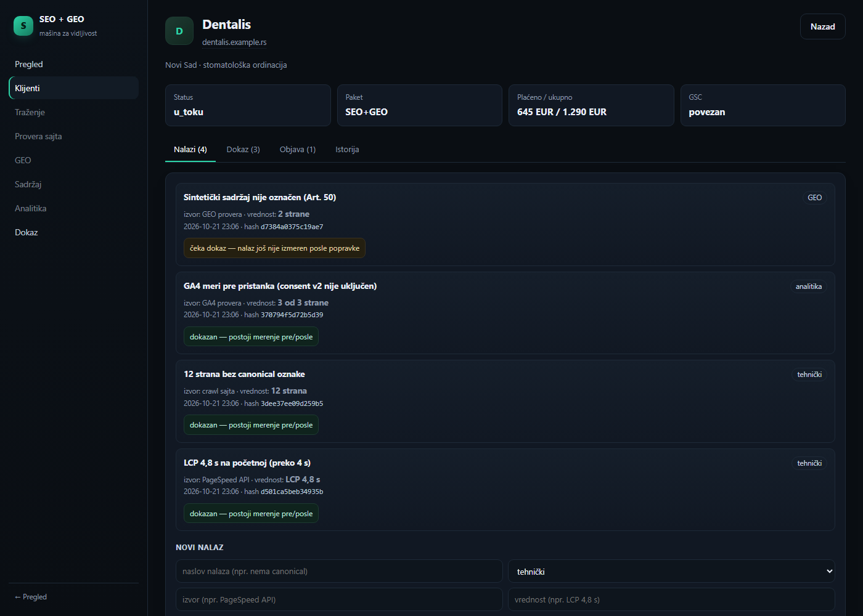Viewport: 863px width, 616px height.
Task: Open Provera sajta section
Action: [x=74, y=136]
